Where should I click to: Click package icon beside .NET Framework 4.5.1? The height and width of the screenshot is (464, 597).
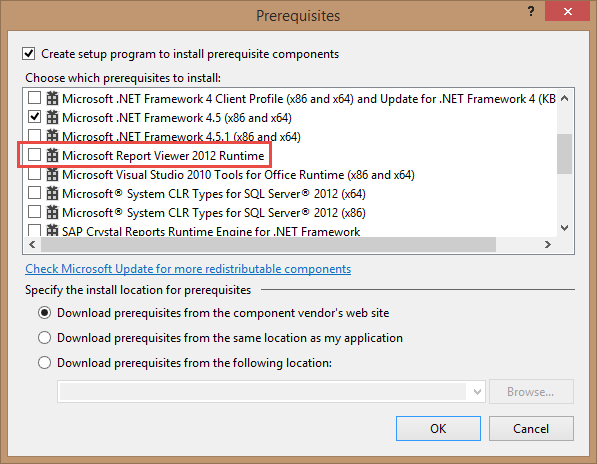pyautogui.click(x=52, y=136)
